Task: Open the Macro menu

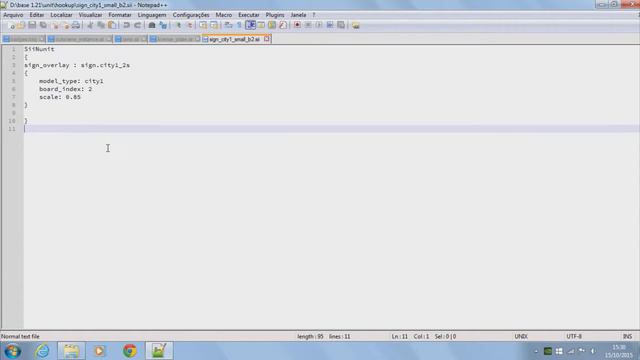Action: coord(224,15)
